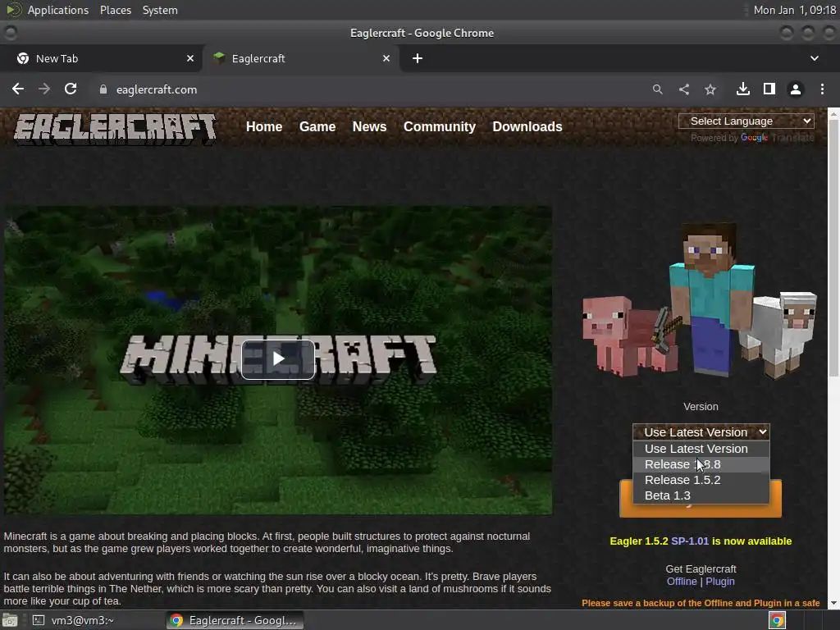Image resolution: width=840 pixels, height=630 pixels.
Task: Open a new tab with the plus button
Action: (x=418, y=58)
